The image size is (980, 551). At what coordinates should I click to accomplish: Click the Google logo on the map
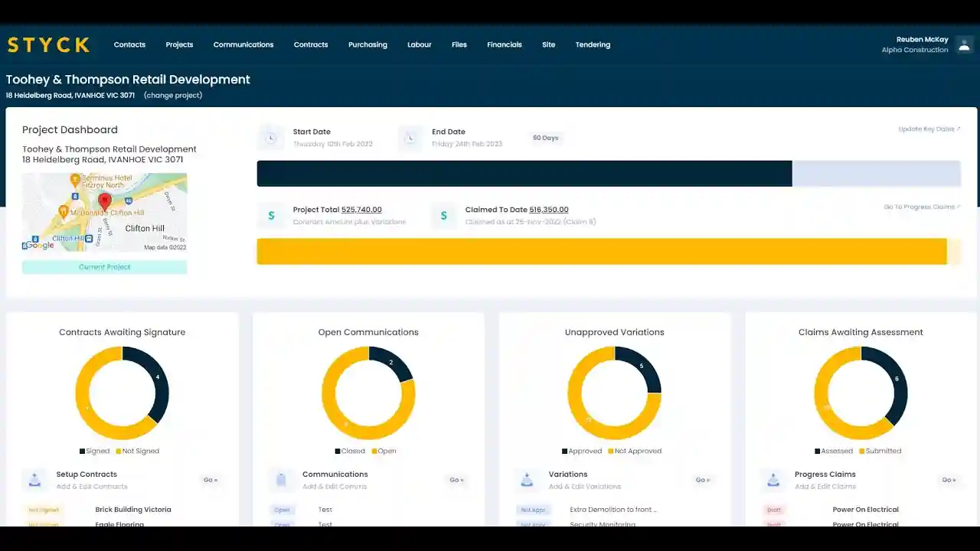pos(38,246)
